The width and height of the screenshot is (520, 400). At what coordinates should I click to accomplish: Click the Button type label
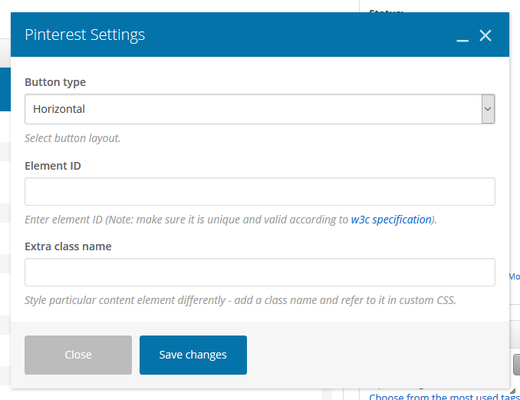(55, 82)
